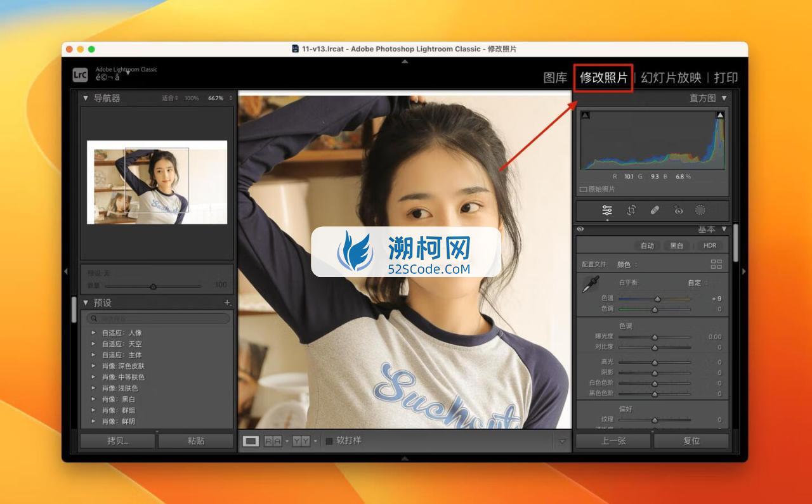Click the Navigator preview thumbnail
This screenshot has height=504, width=812.
click(157, 182)
